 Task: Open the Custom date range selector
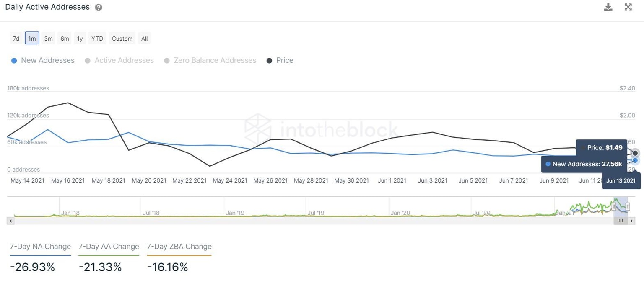[122, 38]
